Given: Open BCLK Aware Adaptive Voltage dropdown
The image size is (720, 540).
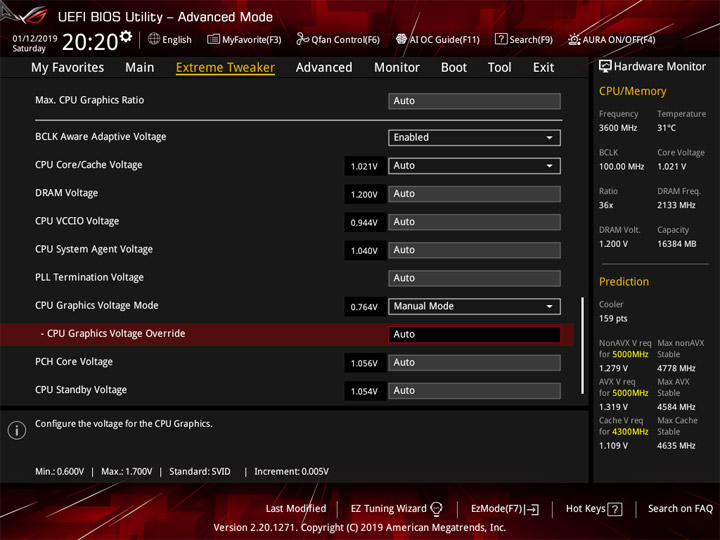Looking at the screenshot, I should pyautogui.click(x=474, y=138).
